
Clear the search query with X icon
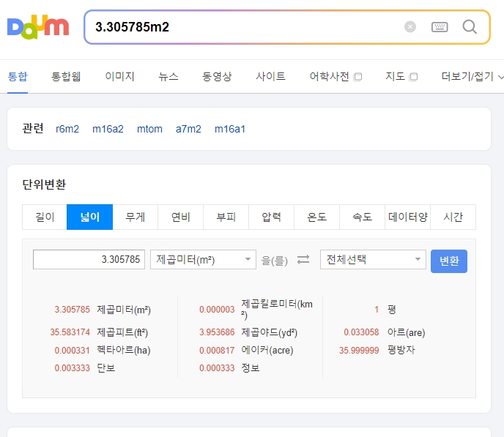pyautogui.click(x=409, y=26)
